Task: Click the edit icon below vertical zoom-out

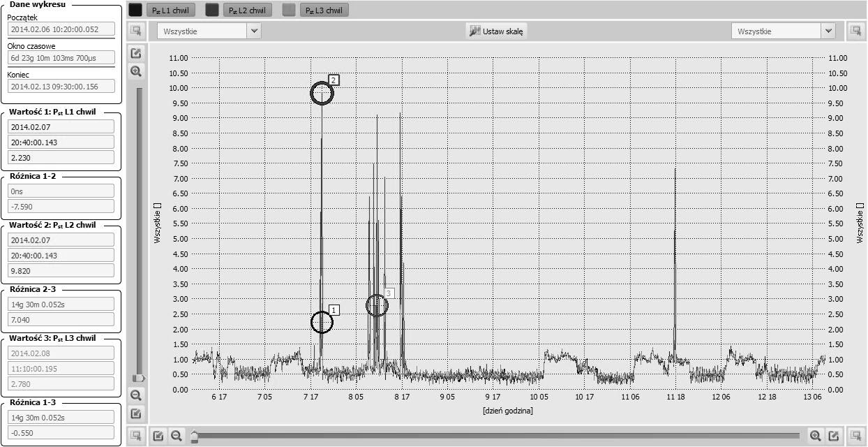Action: 136,413
